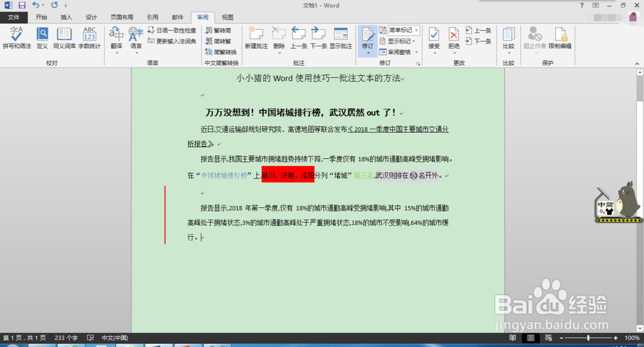
Task: Toggle Show Comments (显示批注)
Action: coord(341,38)
